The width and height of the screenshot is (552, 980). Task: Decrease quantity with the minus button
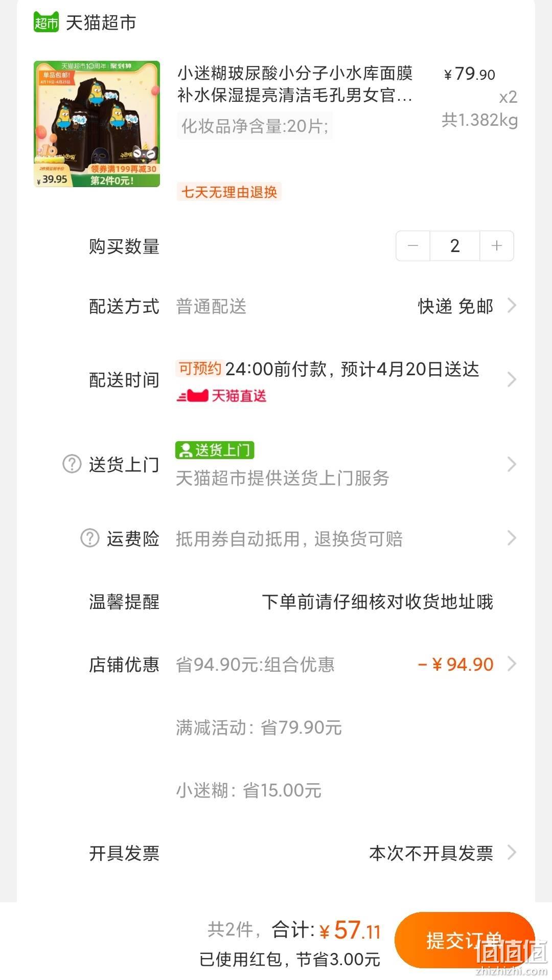coord(413,246)
